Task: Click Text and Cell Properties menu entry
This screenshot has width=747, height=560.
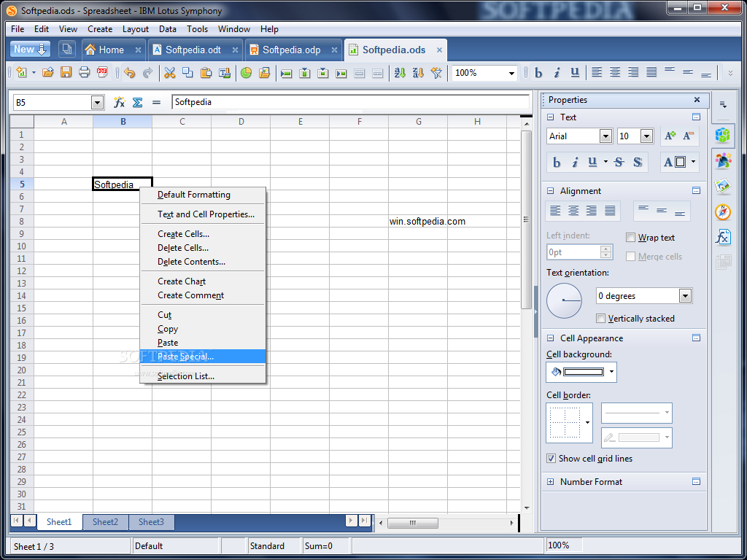Action: click(x=203, y=214)
